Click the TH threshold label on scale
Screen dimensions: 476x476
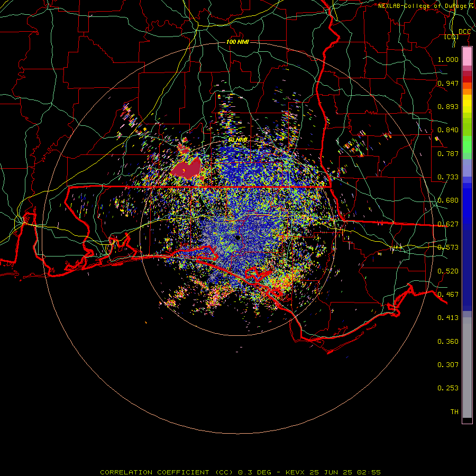click(x=454, y=412)
